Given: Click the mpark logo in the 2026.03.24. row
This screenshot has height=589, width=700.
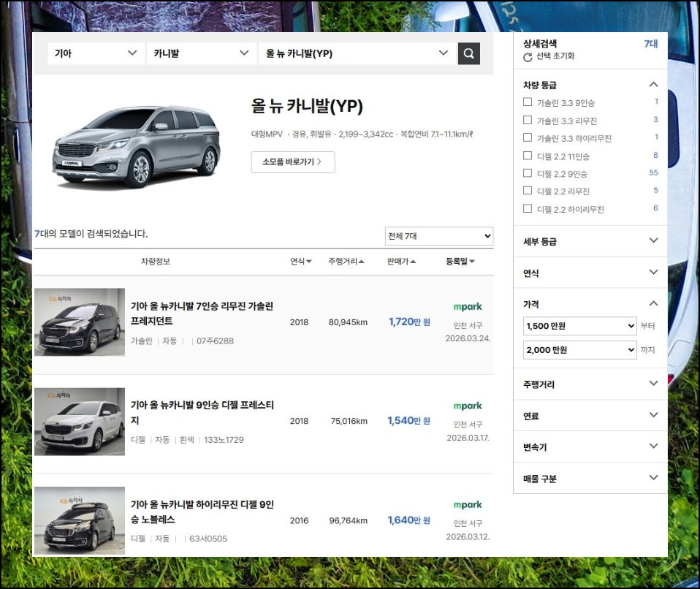Looking at the screenshot, I should (x=468, y=307).
